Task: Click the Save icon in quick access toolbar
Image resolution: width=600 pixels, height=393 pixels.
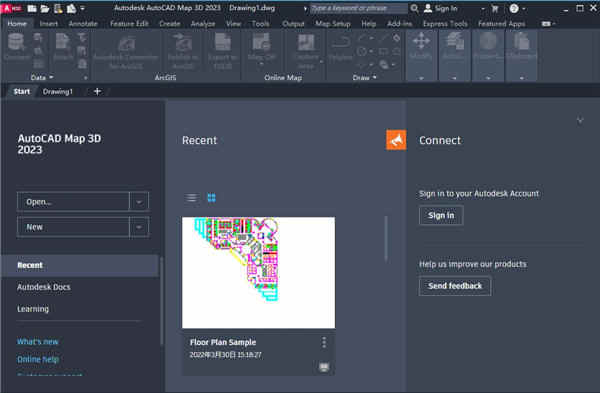Action: point(58,8)
